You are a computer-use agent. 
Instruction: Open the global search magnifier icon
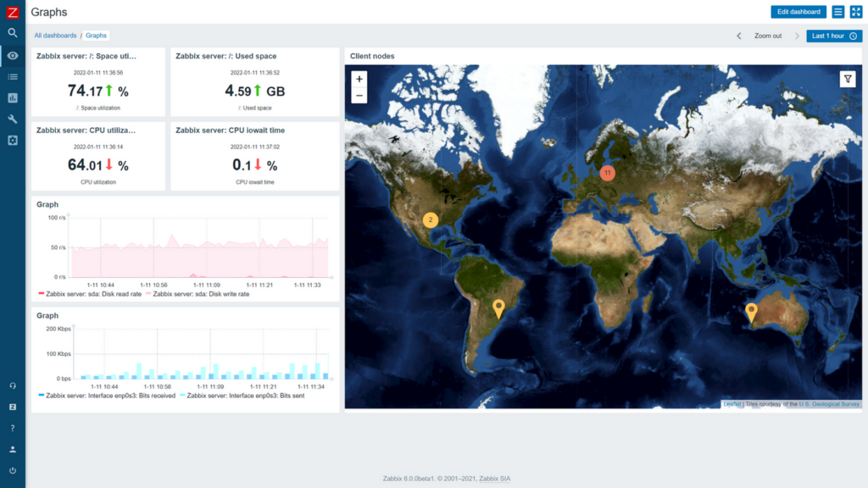[x=12, y=34]
